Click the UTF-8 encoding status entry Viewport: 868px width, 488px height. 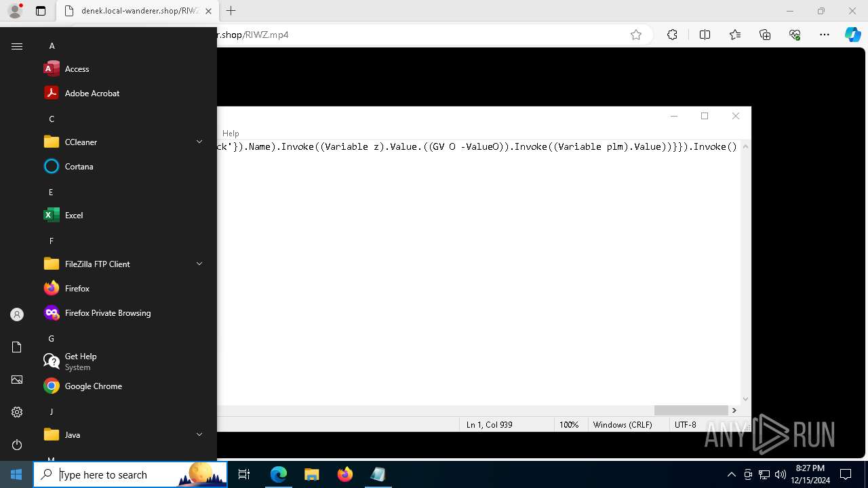(x=686, y=424)
